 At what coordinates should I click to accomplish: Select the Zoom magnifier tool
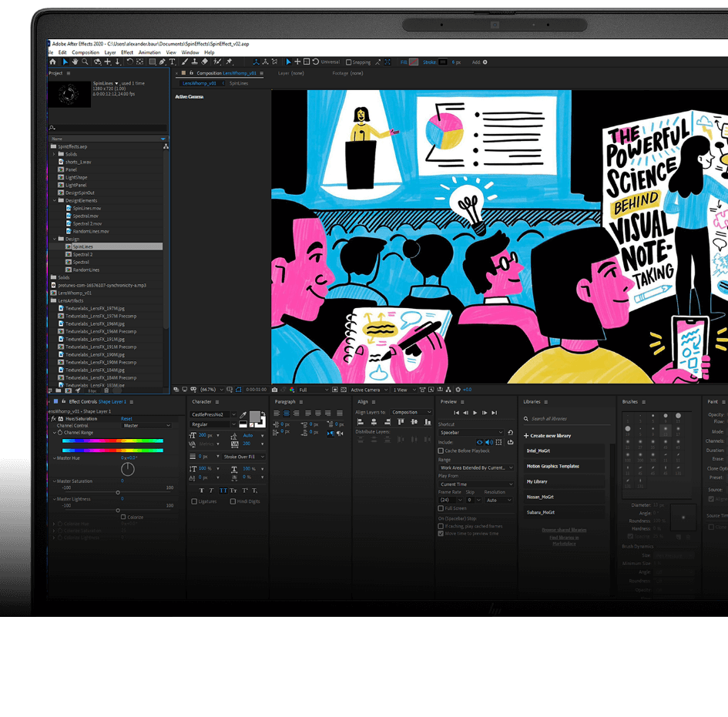[85, 62]
